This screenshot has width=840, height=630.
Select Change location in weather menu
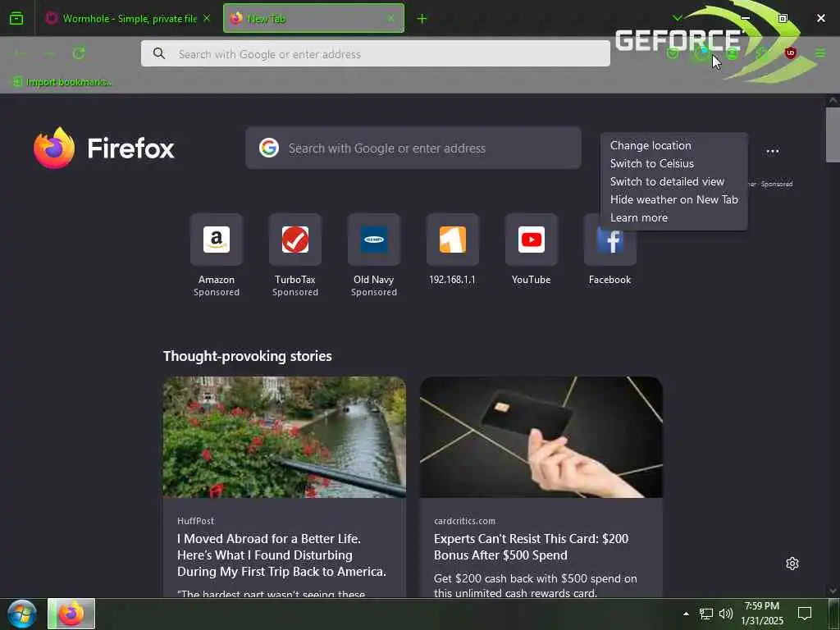[651, 145]
